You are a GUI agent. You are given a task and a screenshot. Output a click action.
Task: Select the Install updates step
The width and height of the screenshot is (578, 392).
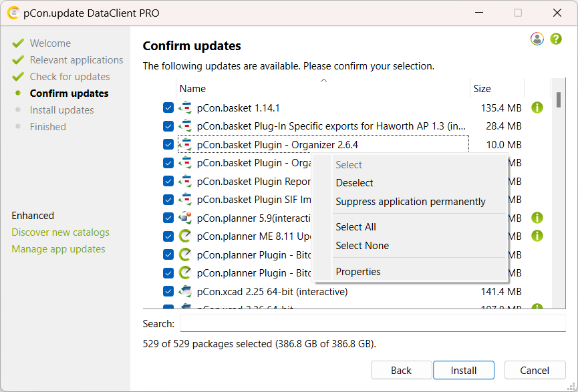(61, 110)
